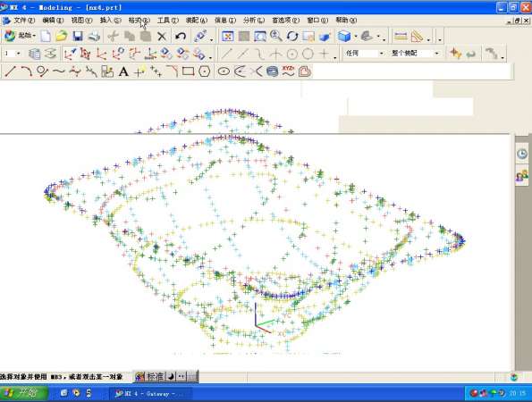Screen dimensions: 532x402
Task: Expand the snap point toolbar options arrow
Action: (335, 58)
